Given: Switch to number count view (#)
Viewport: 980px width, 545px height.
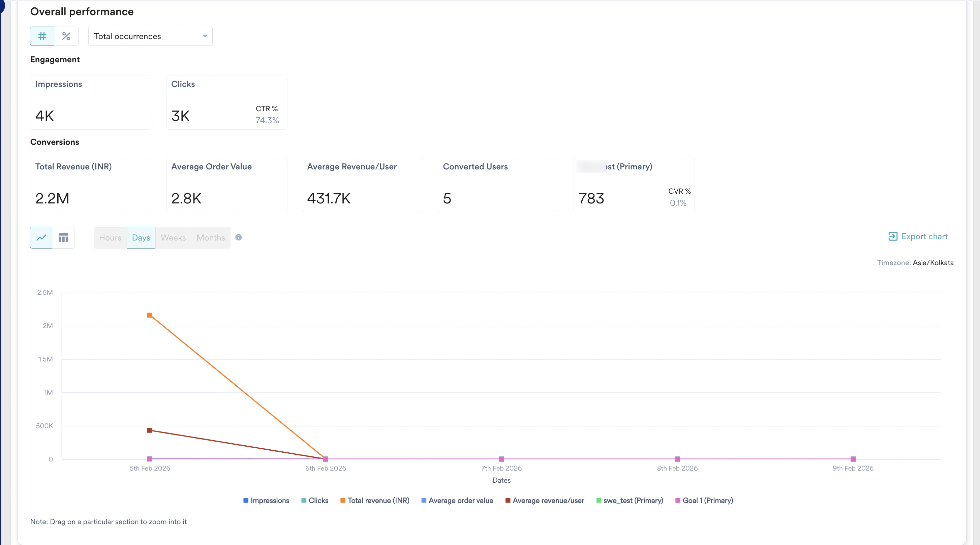Looking at the screenshot, I should pos(42,36).
